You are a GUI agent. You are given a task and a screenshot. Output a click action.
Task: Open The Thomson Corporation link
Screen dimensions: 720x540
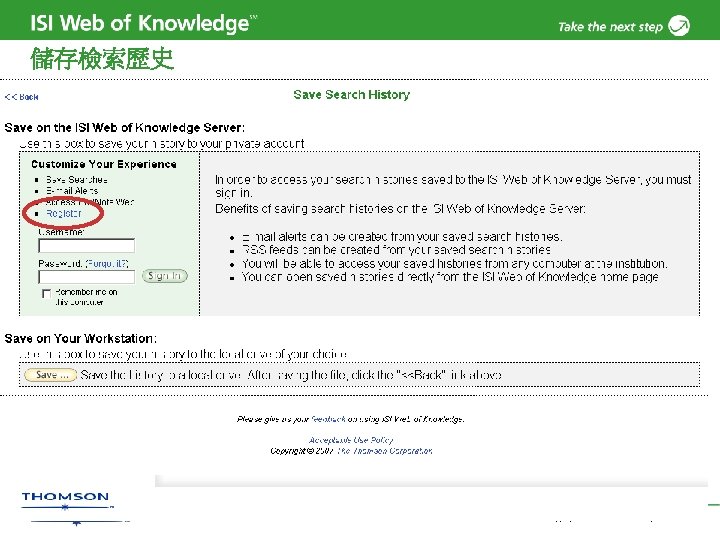[385, 451]
